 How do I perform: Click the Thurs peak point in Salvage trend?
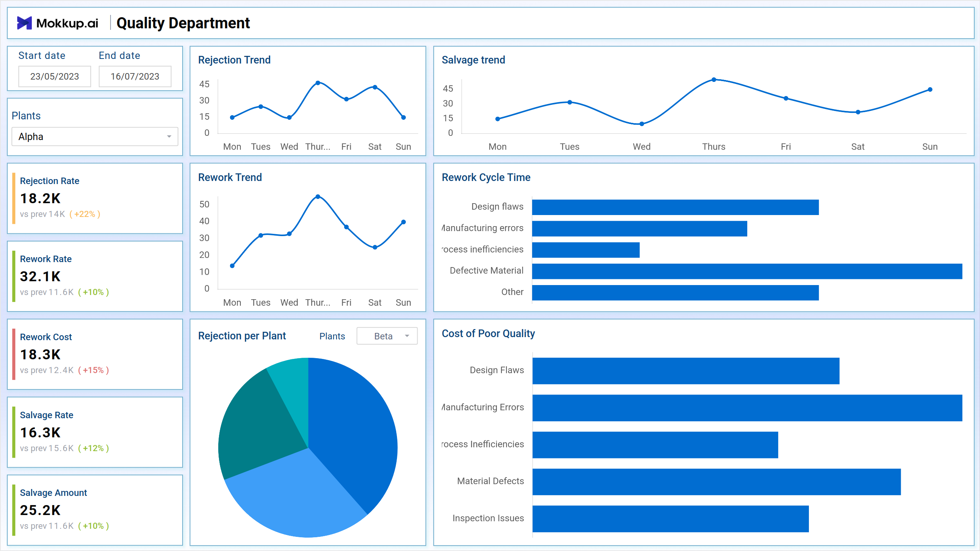[714, 80]
